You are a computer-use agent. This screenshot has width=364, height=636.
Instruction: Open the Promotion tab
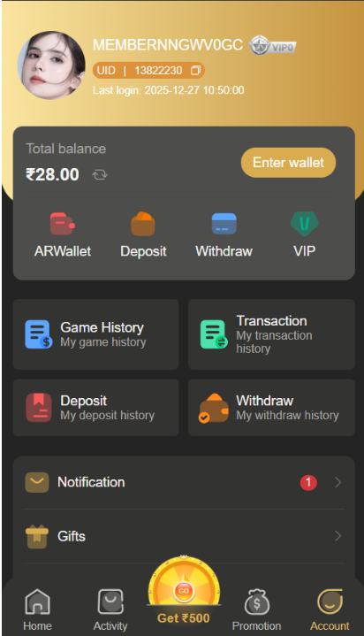click(x=256, y=610)
